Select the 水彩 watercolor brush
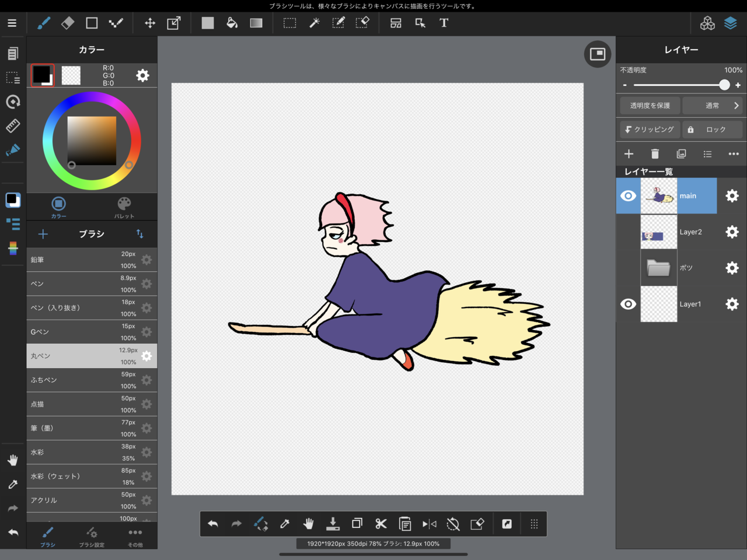This screenshot has width=747, height=560. coord(92,452)
